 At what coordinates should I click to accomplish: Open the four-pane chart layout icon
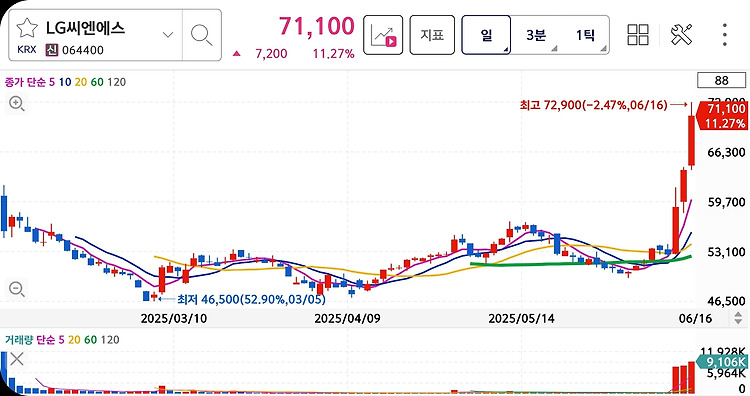[x=638, y=35]
